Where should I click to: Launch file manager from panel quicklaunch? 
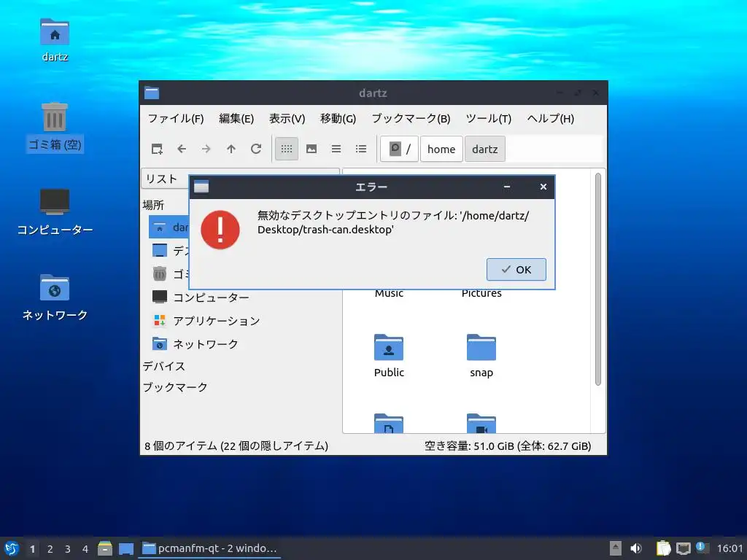click(x=105, y=548)
